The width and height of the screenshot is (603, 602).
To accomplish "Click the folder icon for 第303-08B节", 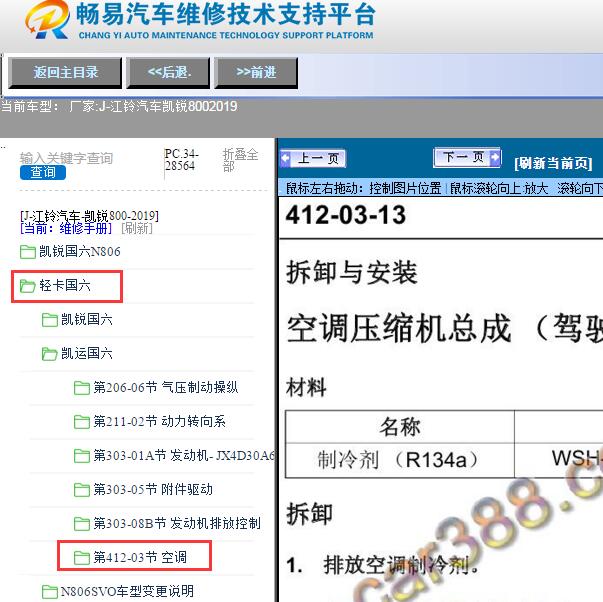I will coord(82,524).
